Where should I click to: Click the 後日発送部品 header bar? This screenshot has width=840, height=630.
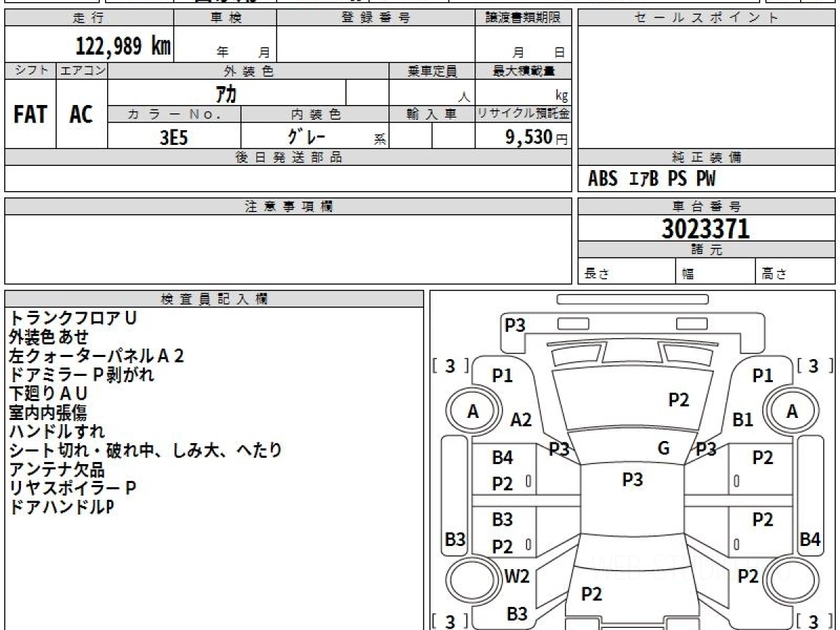pyautogui.click(x=288, y=157)
